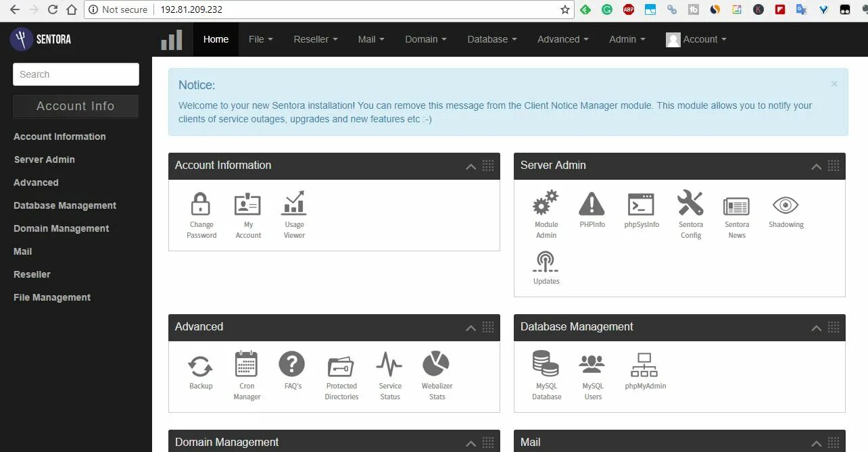Screen dimensions: 868x452
Task: Go back with the browser back arrow
Action: [x=15, y=9]
